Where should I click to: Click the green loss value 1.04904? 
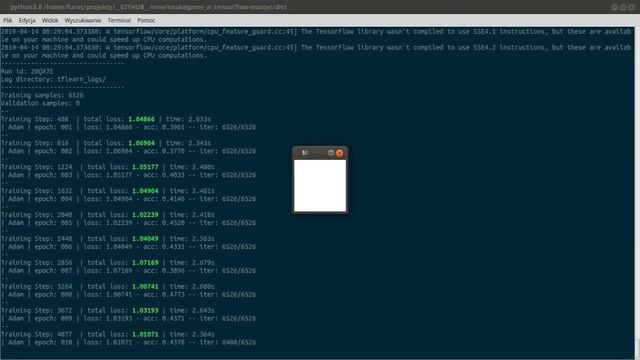coord(145,191)
